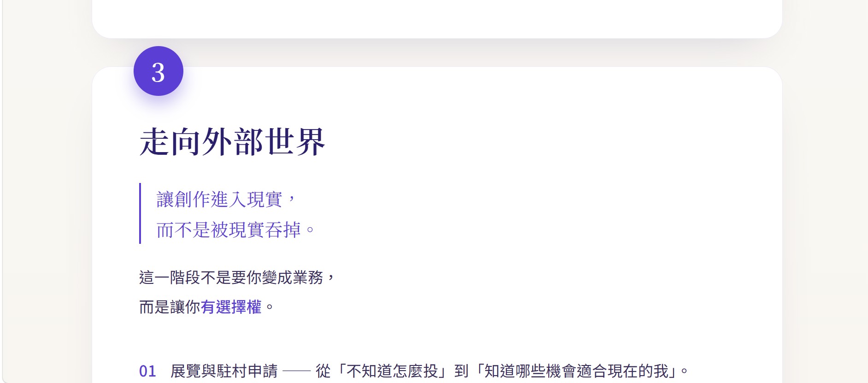Click the quote line 而不是被現實吞掉。

pyautogui.click(x=235, y=230)
